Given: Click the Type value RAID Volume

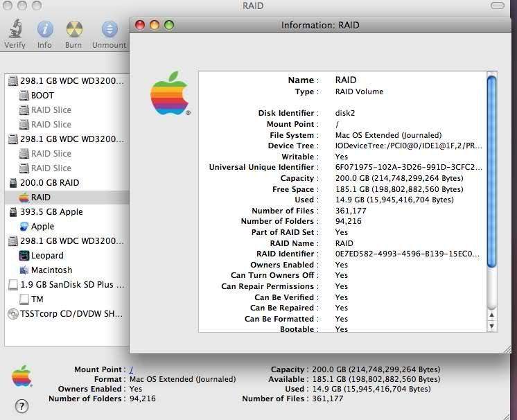Looking at the screenshot, I should pyautogui.click(x=359, y=91).
